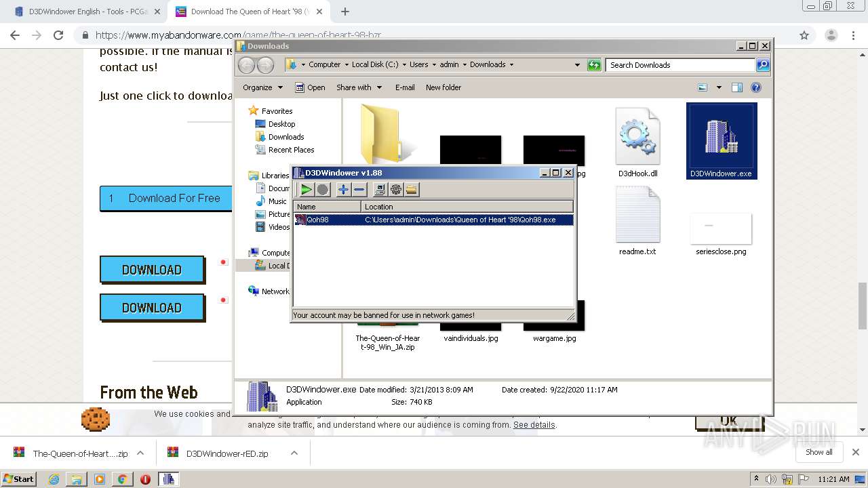Click Show all downloads
The image size is (868, 488).
pos(819,452)
